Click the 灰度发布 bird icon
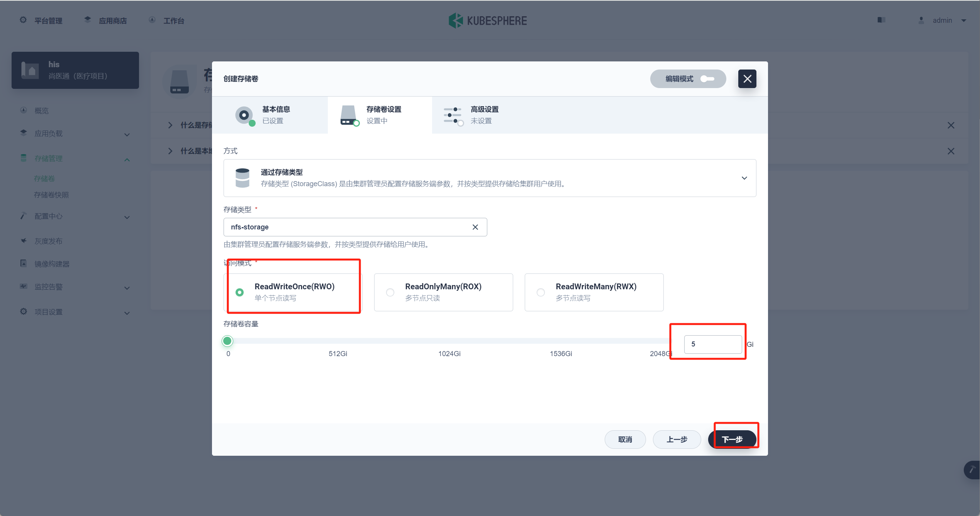Screen dimensions: 980x516 pyautogui.click(x=24, y=241)
